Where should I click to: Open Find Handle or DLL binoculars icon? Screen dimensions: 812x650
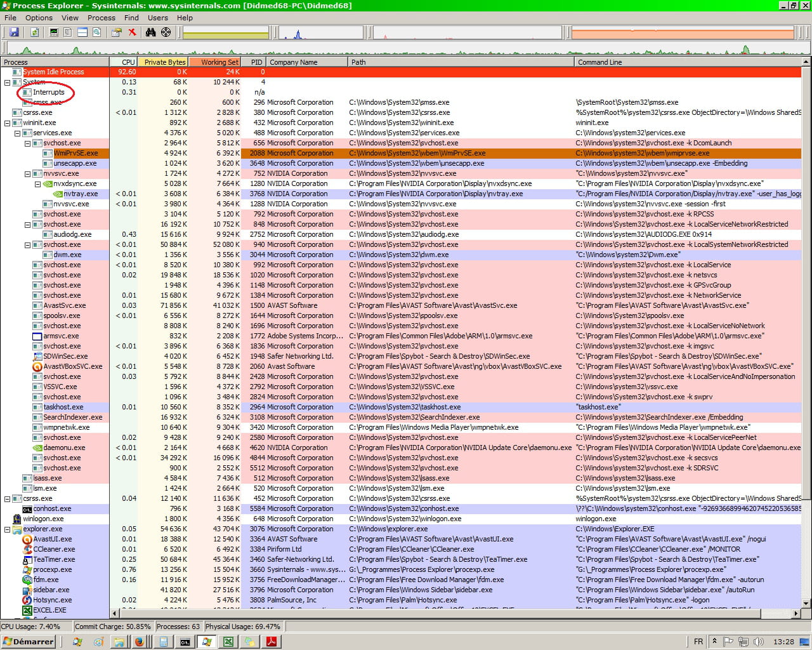pyautogui.click(x=151, y=32)
